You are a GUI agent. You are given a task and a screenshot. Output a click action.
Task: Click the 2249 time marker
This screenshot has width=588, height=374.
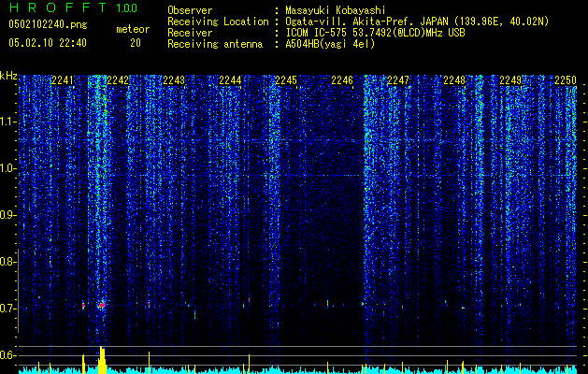(510, 80)
